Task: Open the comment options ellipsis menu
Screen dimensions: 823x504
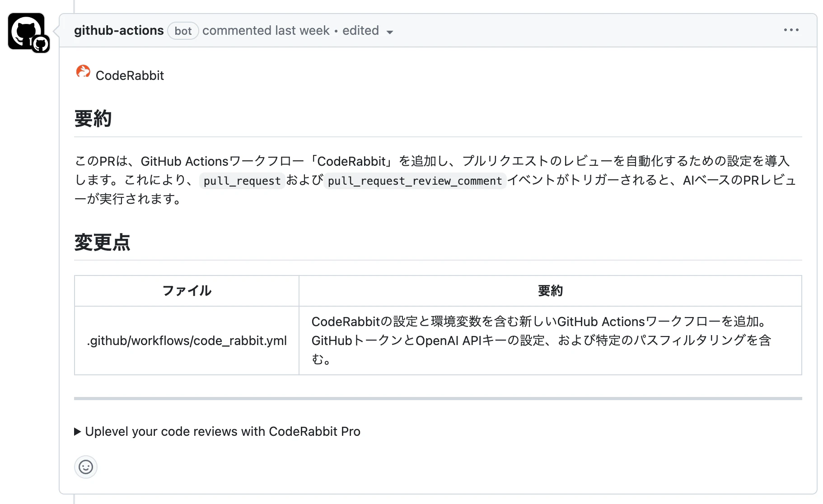Action: click(x=791, y=30)
